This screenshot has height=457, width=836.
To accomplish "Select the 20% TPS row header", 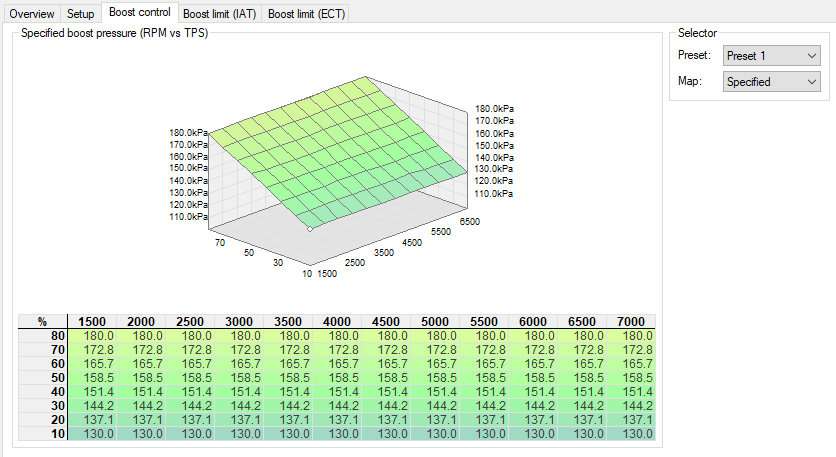I will (43, 420).
